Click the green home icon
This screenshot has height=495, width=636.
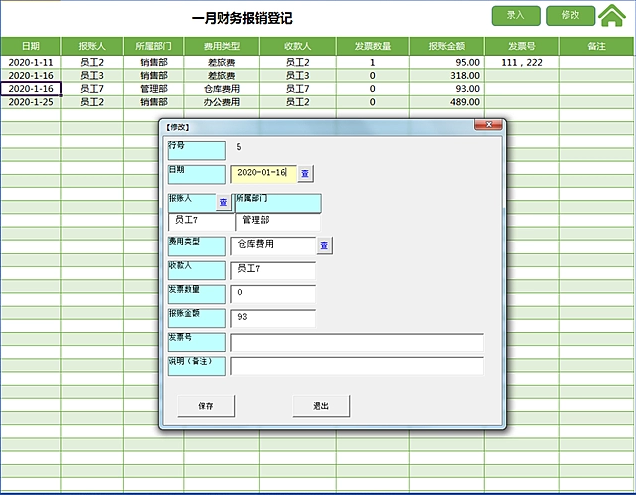click(x=612, y=16)
